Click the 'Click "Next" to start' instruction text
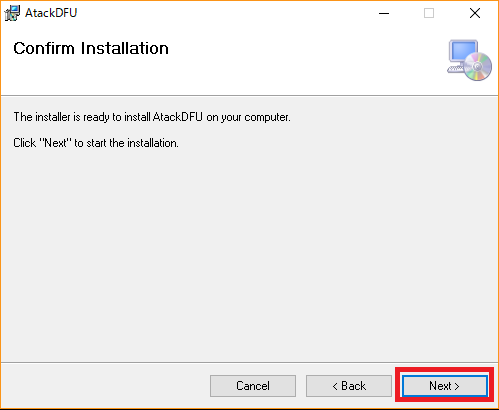The height and width of the screenshot is (410, 499). point(96,143)
